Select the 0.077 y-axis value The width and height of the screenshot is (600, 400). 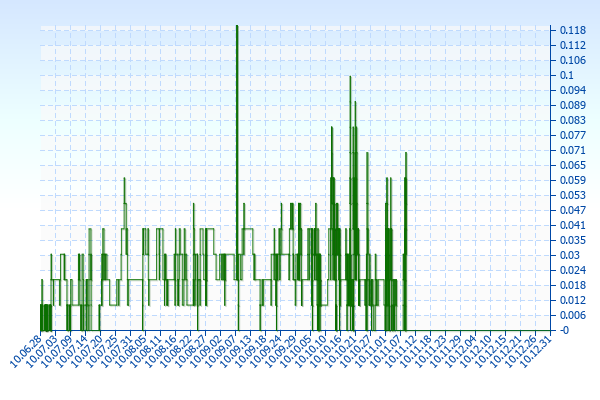[x=573, y=135]
